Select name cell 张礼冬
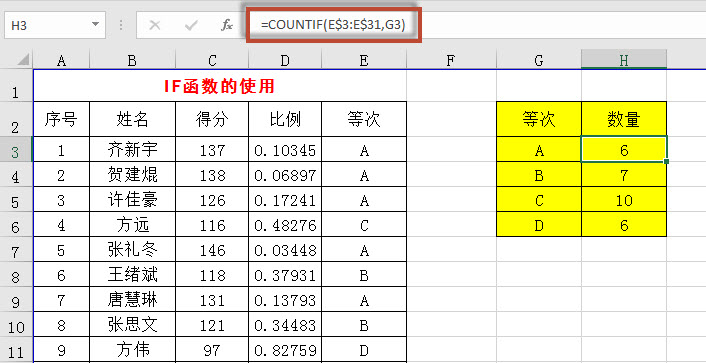 tap(132, 250)
